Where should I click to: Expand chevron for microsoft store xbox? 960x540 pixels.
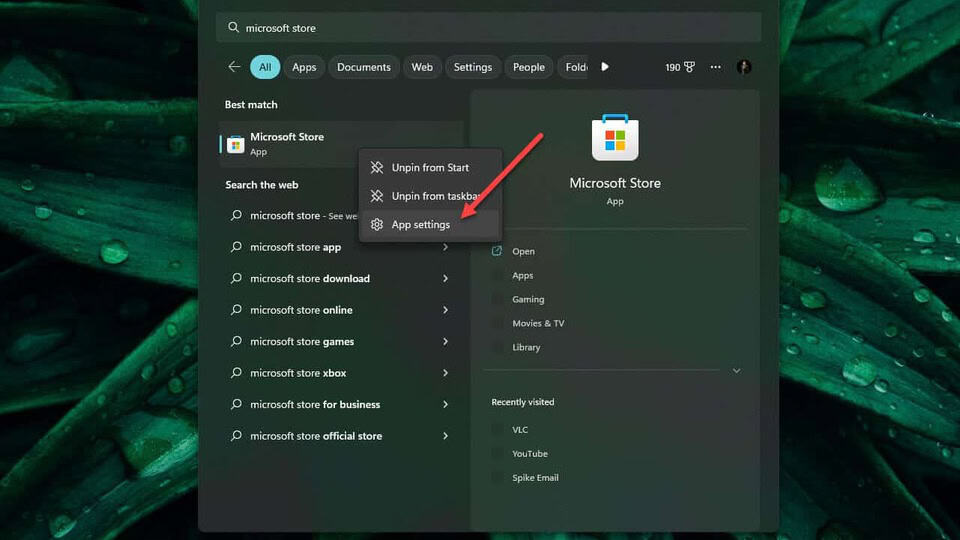445,373
